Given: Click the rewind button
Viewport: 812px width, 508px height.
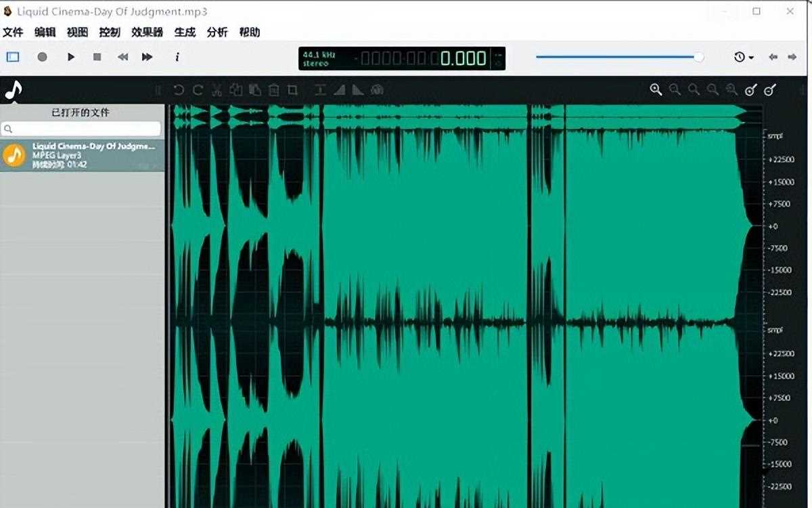Looking at the screenshot, I should pyautogui.click(x=122, y=58).
